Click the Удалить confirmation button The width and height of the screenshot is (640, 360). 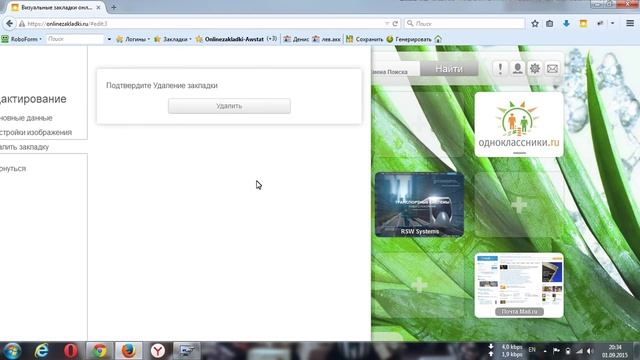[229, 106]
